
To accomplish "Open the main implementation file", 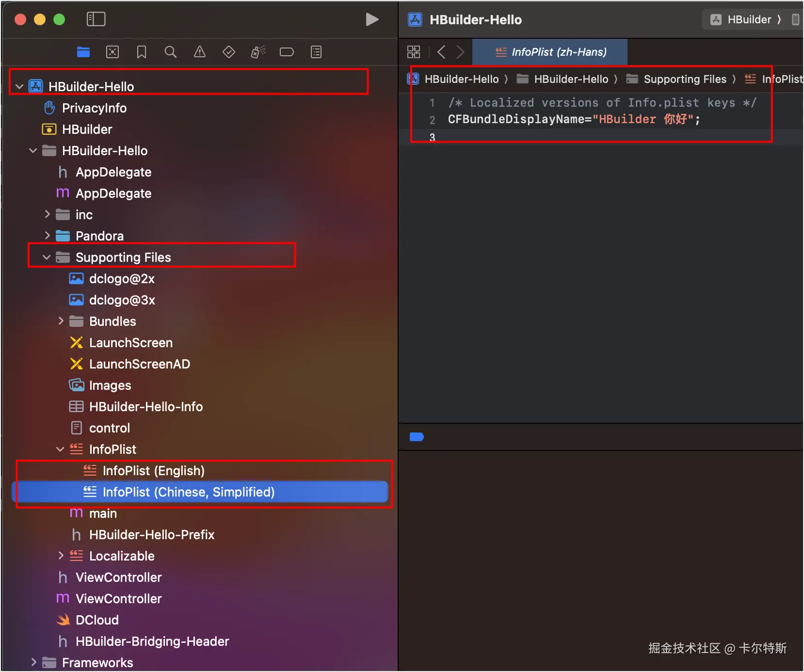I will [103, 513].
